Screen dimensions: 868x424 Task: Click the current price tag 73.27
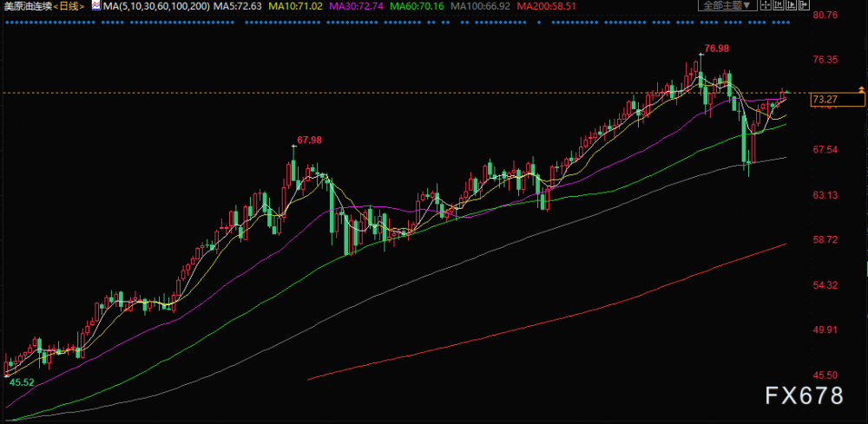point(837,100)
